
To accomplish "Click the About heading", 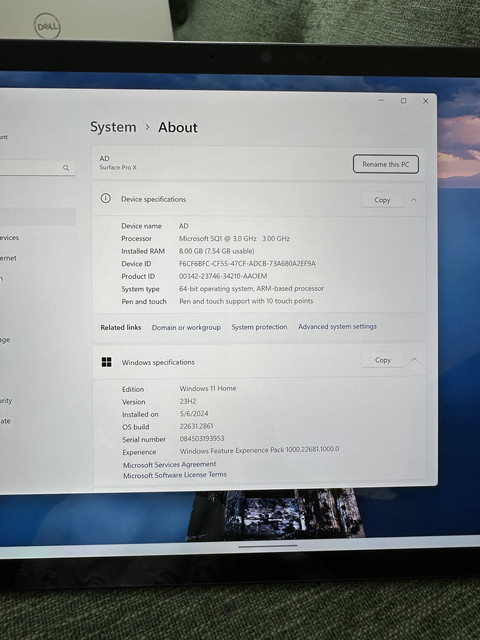I will coord(178,127).
